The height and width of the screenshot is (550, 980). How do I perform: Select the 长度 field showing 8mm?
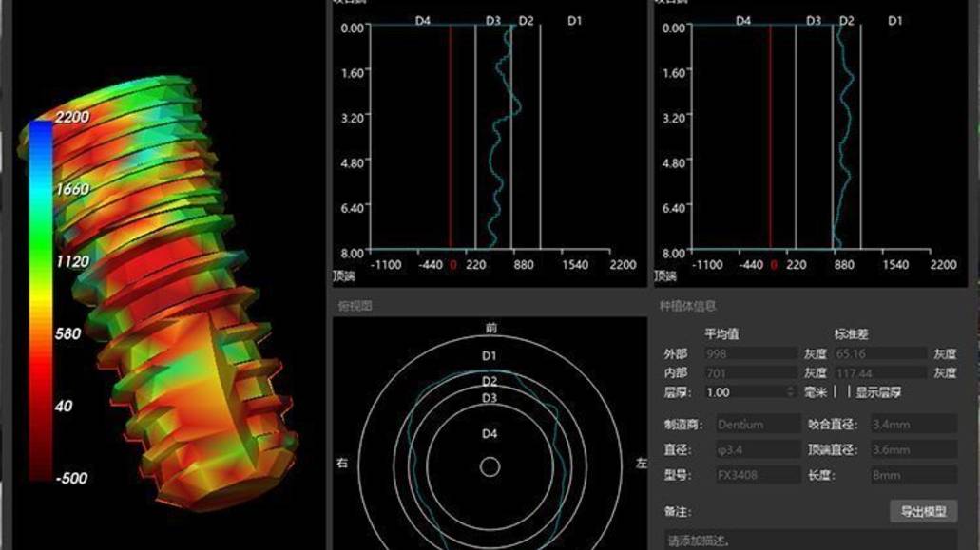pos(913,475)
